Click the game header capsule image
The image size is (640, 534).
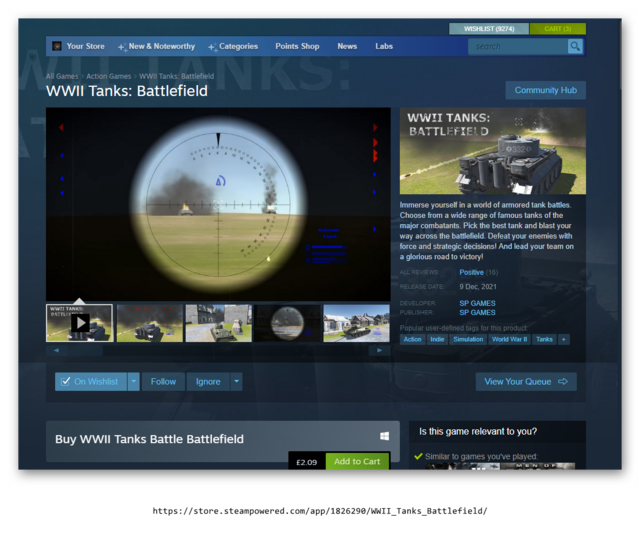(493, 151)
